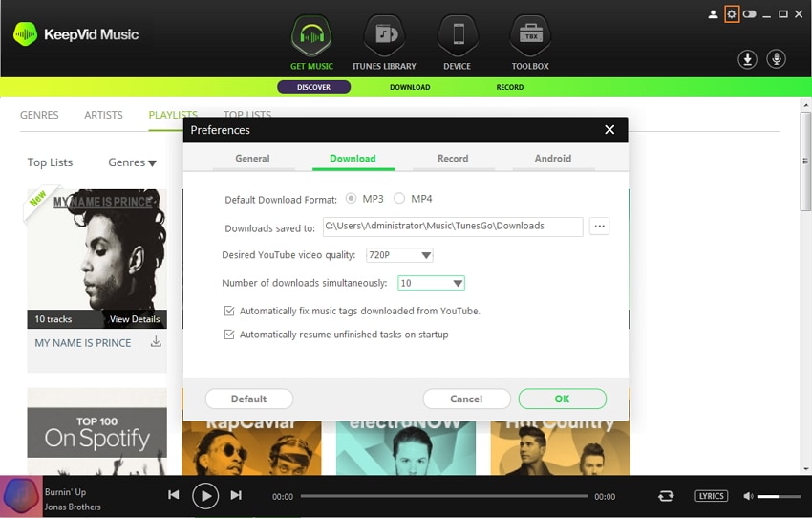Open the RapCaviar playlist thumbnail
The width and height of the screenshot is (812, 518).
click(x=251, y=447)
